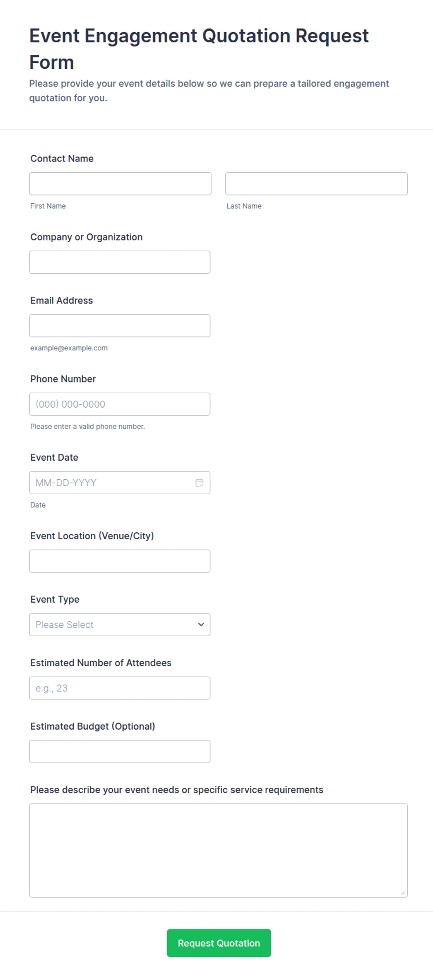433x980 pixels.
Task: Open the calendar picker icon in Event Date
Action: click(199, 483)
